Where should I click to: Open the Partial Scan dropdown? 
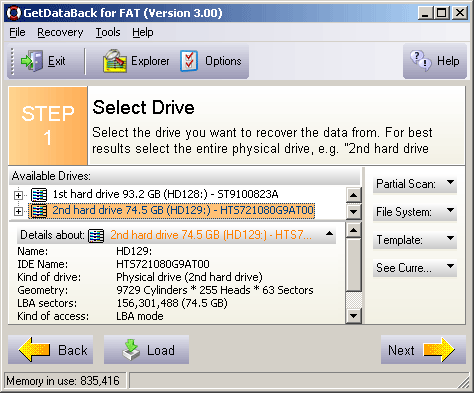tap(415, 184)
